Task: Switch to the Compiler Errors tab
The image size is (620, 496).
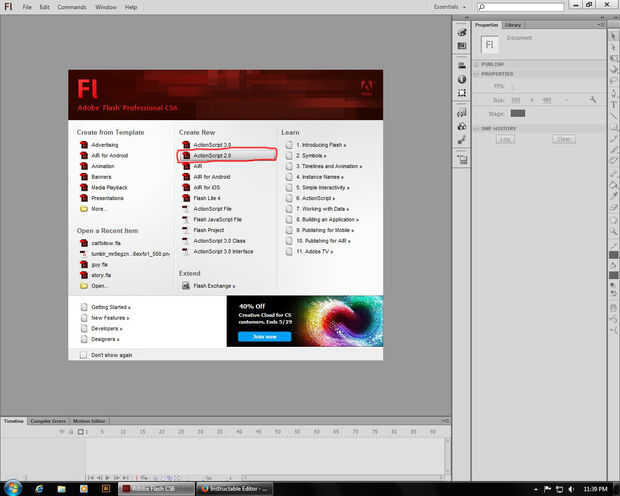Action: coord(48,421)
